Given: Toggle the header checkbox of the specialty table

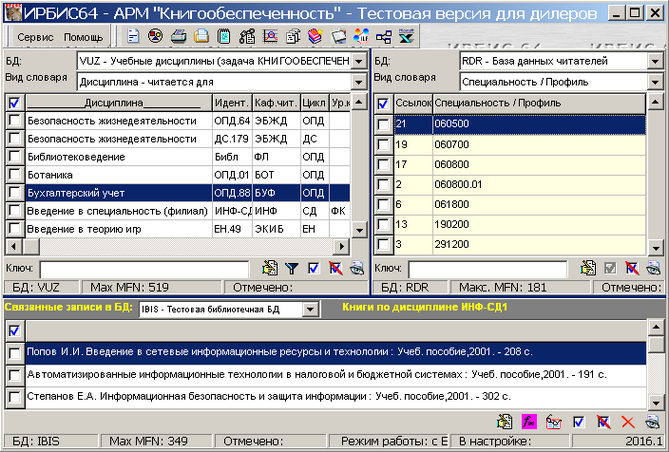Looking at the screenshot, I should pyautogui.click(x=383, y=103).
